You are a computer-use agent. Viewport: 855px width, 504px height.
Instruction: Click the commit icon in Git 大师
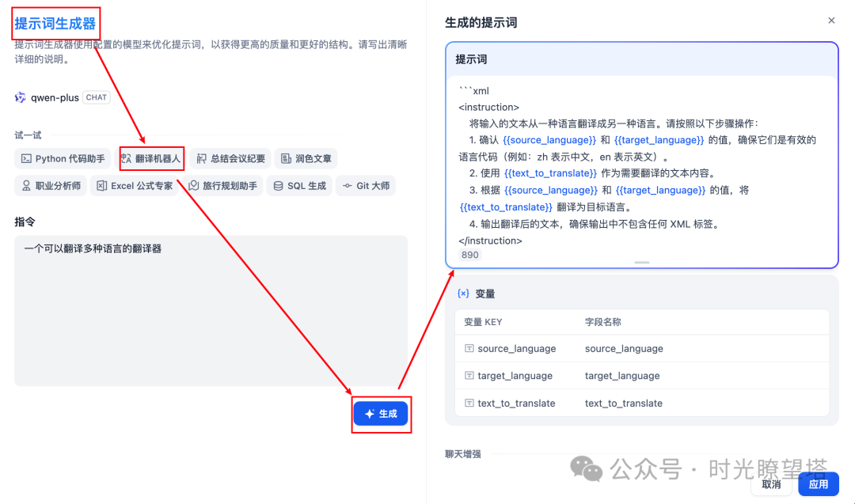(x=348, y=186)
